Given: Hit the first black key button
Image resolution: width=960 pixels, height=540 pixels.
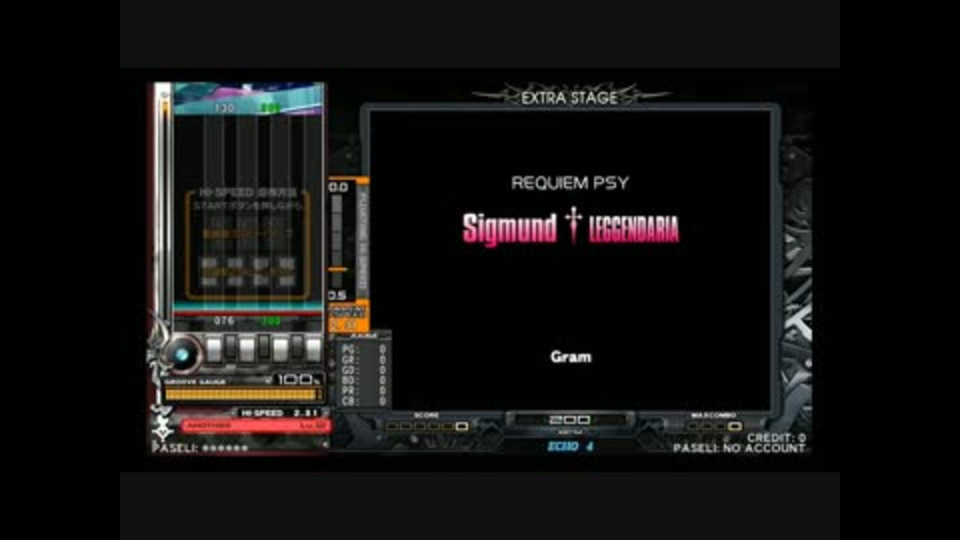Looking at the screenshot, I should point(230,347).
